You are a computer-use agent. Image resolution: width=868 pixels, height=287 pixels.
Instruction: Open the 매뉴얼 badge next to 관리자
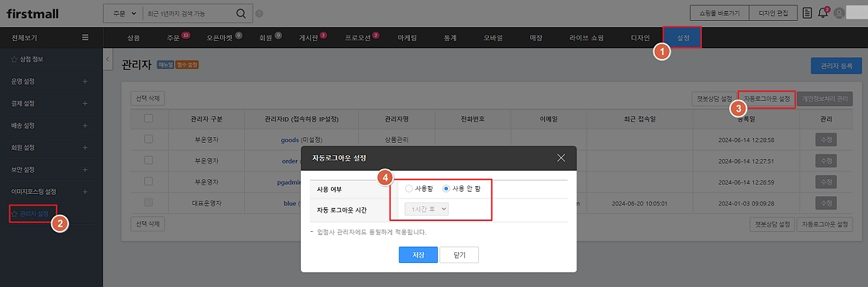[166, 65]
